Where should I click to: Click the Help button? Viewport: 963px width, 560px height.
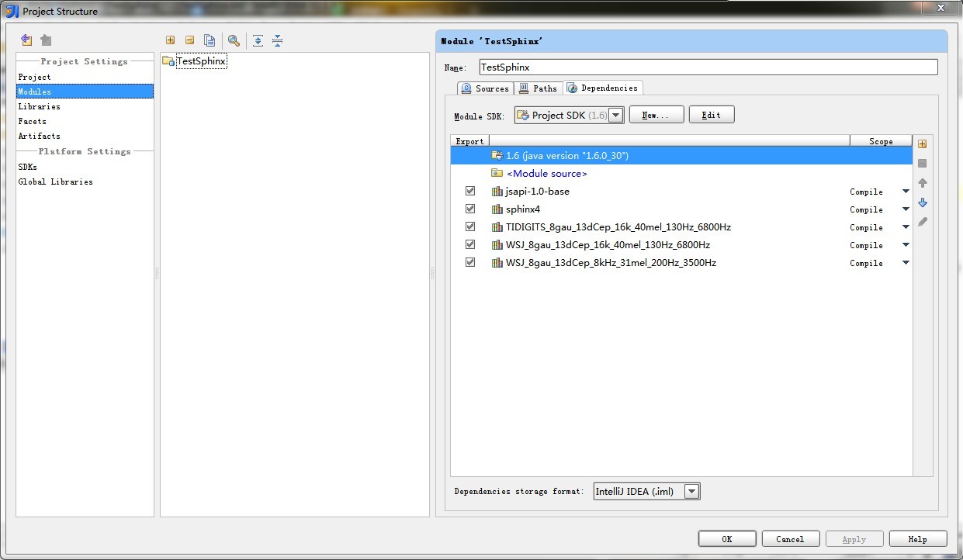[918, 539]
